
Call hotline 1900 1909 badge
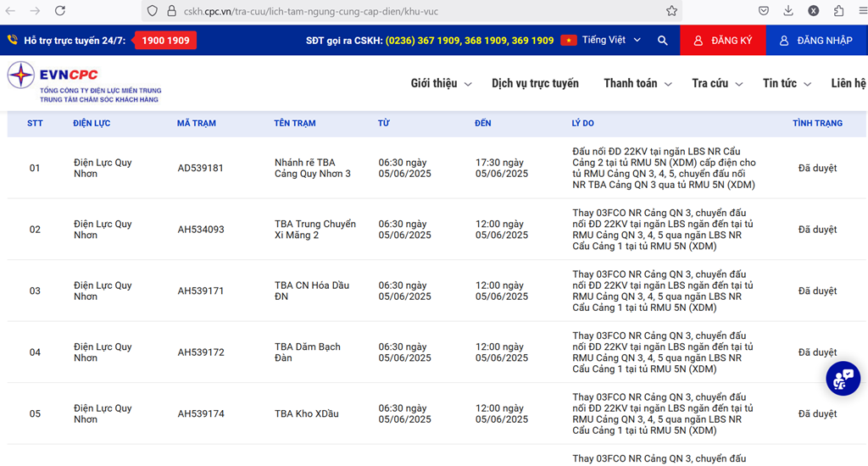click(165, 41)
